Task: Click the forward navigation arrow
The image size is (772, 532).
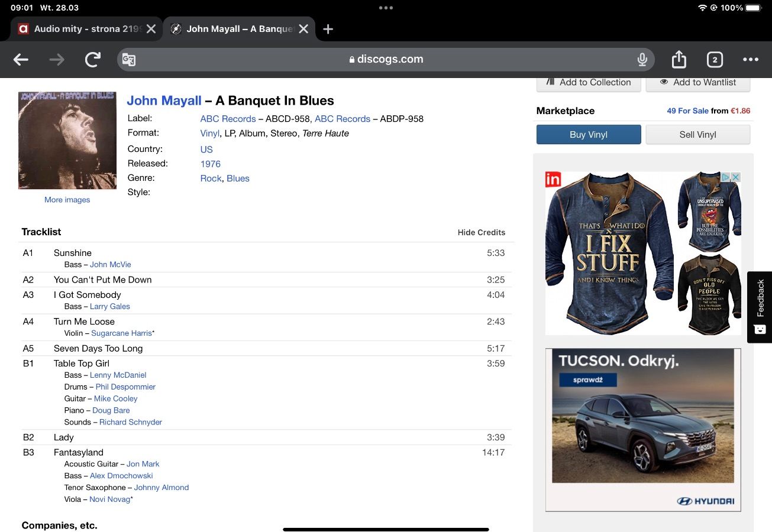Action: click(x=57, y=60)
